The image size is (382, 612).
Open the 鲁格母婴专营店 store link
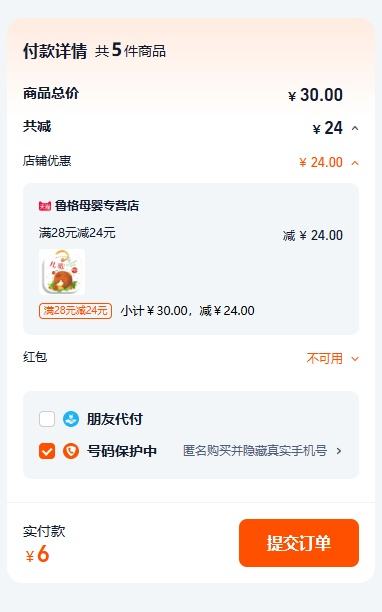click(x=97, y=206)
